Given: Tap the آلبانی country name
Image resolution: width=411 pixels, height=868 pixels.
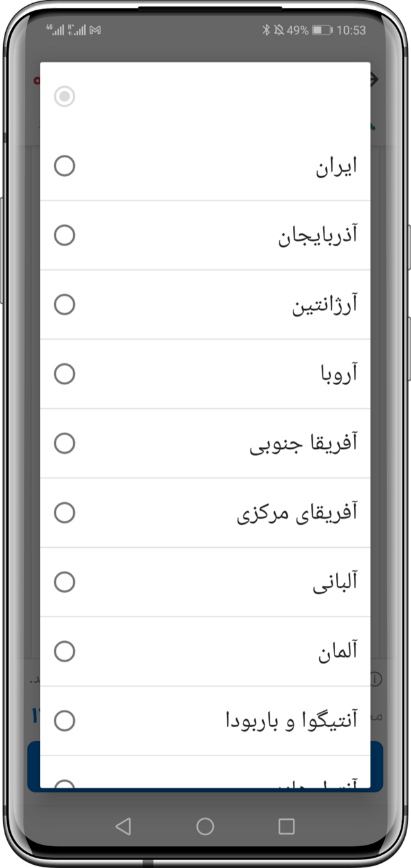Looking at the screenshot, I should pyautogui.click(x=335, y=583).
